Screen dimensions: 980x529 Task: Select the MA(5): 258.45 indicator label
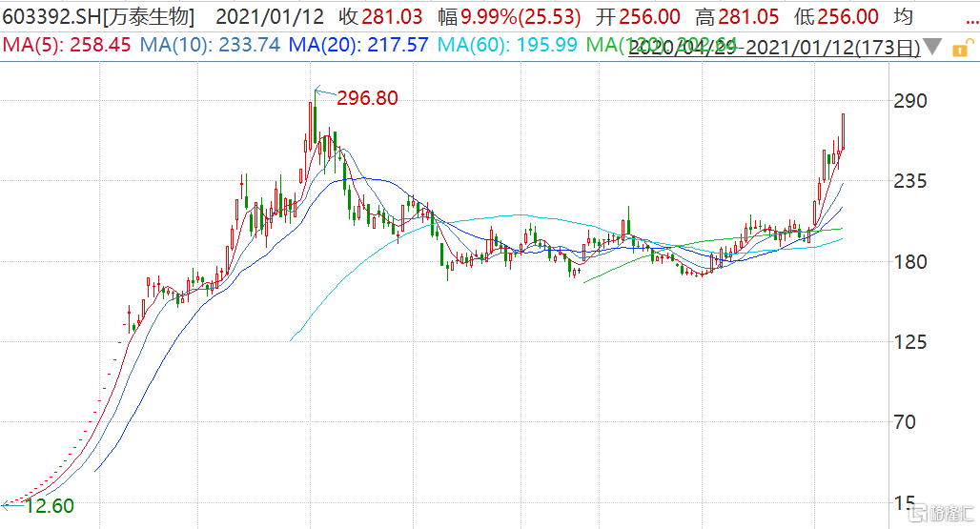click(67, 45)
